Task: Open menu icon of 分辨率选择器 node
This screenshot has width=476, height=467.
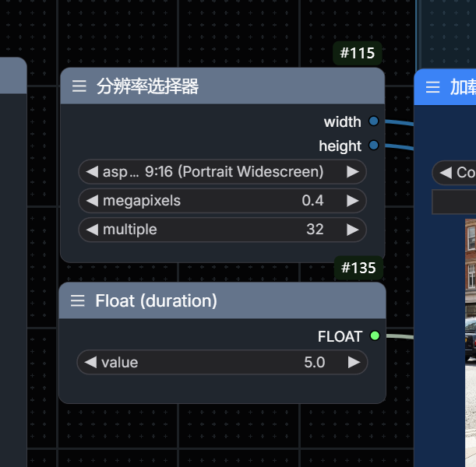Action: tap(79, 86)
